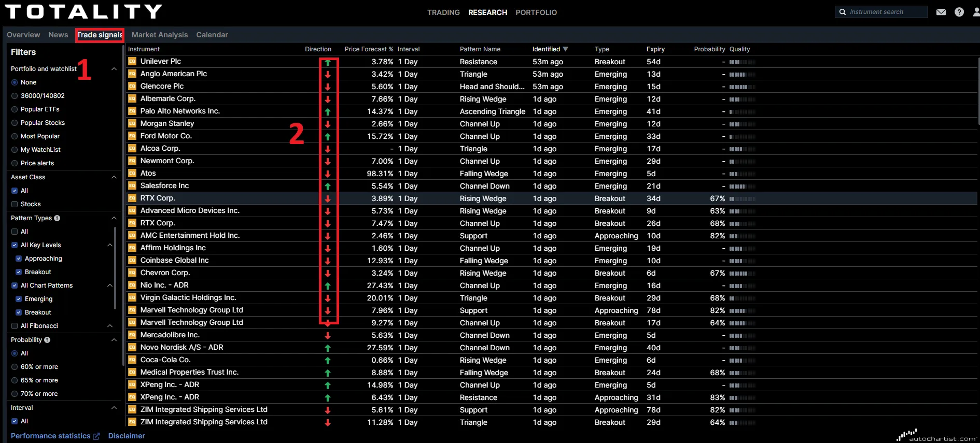Click the Unilever Plc quality bar
This screenshot has width=980, height=443.
tap(742, 62)
